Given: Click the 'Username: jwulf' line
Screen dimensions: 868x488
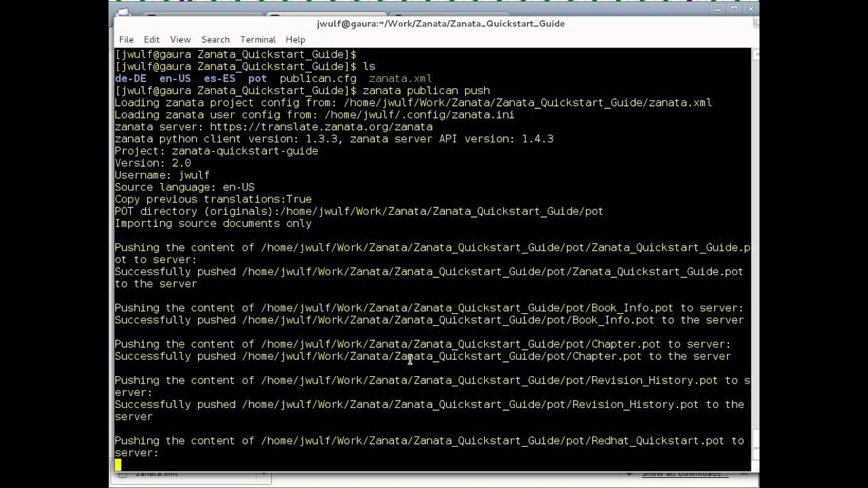Looking at the screenshot, I should pyautogui.click(x=162, y=175).
